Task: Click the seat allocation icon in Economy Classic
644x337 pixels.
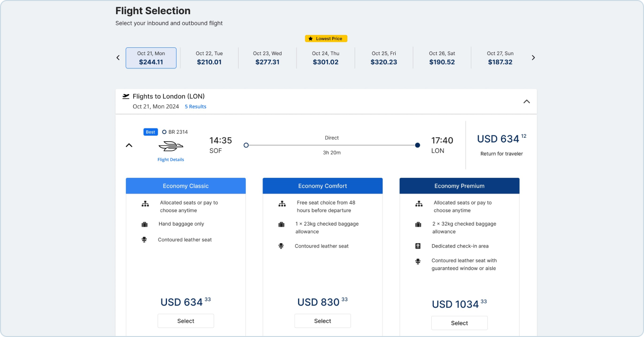Action: pos(145,204)
